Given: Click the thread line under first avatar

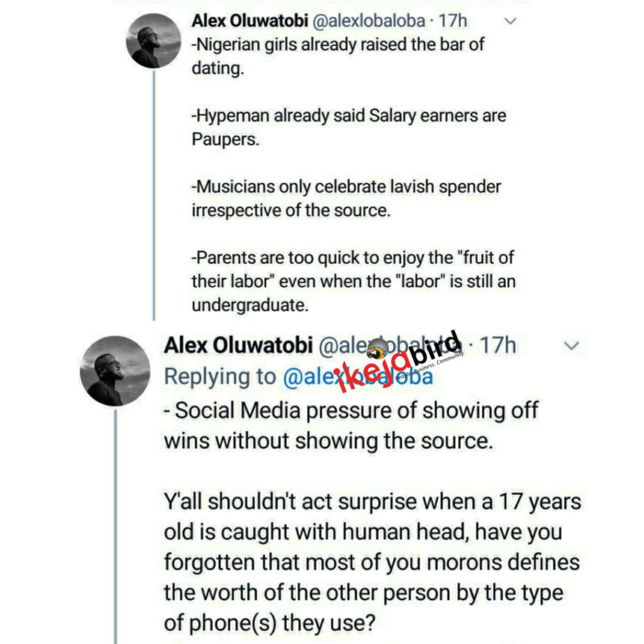Looking at the screenshot, I should pyautogui.click(x=154, y=189).
